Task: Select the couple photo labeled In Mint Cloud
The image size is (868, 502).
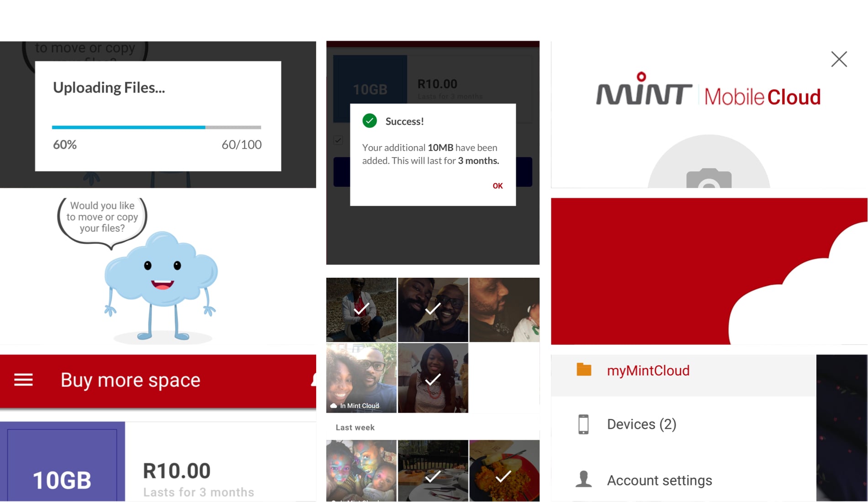Action: 361,378
